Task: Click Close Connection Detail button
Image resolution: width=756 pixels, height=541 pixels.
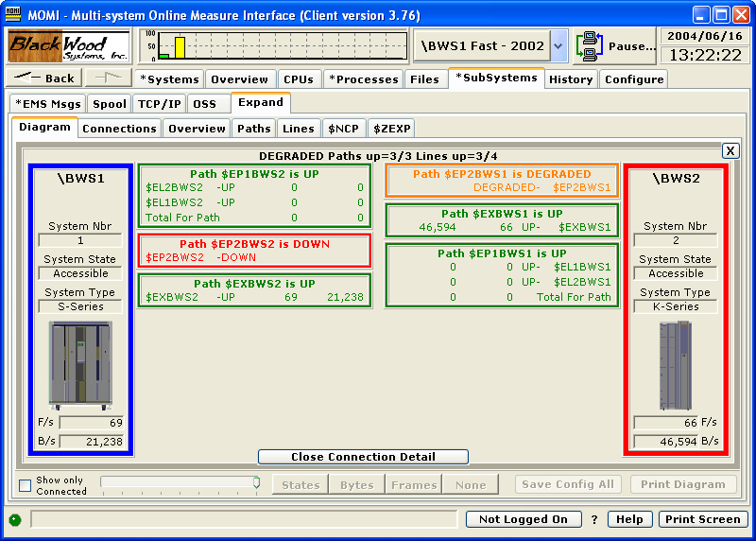Action: [x=363, y=457]
